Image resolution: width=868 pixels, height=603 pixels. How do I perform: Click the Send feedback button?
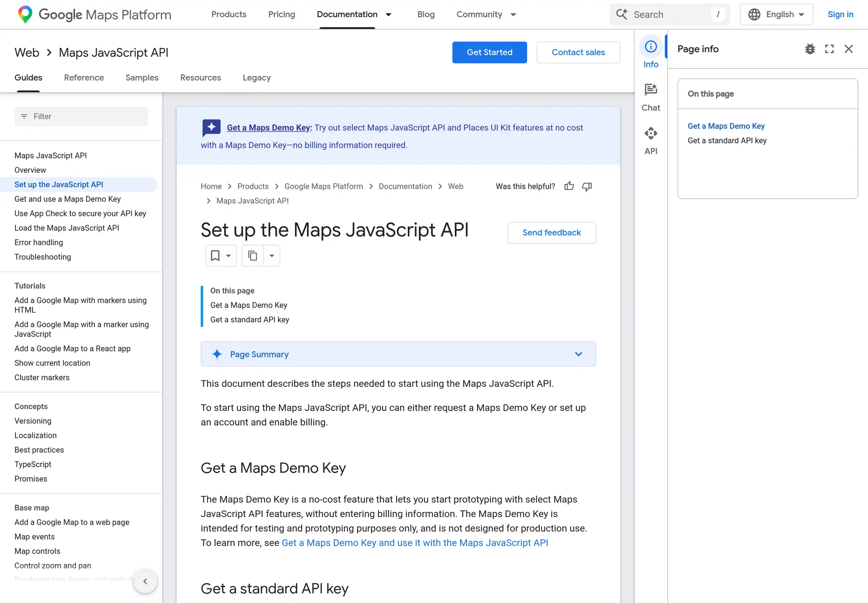[x=552, y=233]
